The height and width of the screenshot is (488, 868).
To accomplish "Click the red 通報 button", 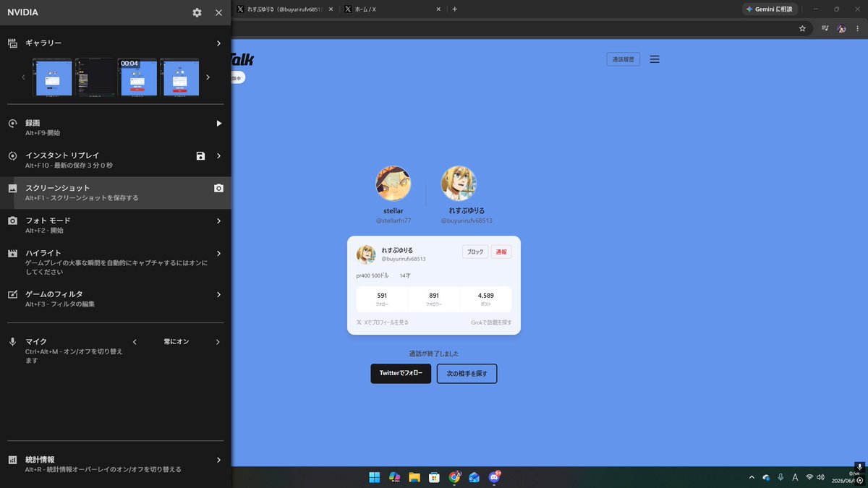I will tap(501, 252).
